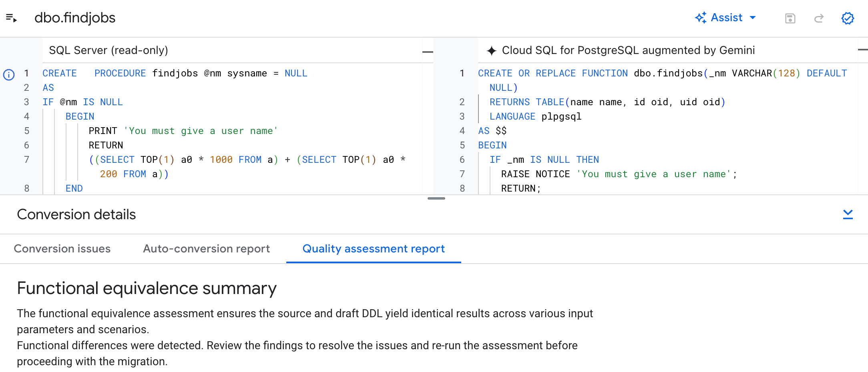
Task: Expand the Assist dropdown arrow
Action: (x=753, y=18)
